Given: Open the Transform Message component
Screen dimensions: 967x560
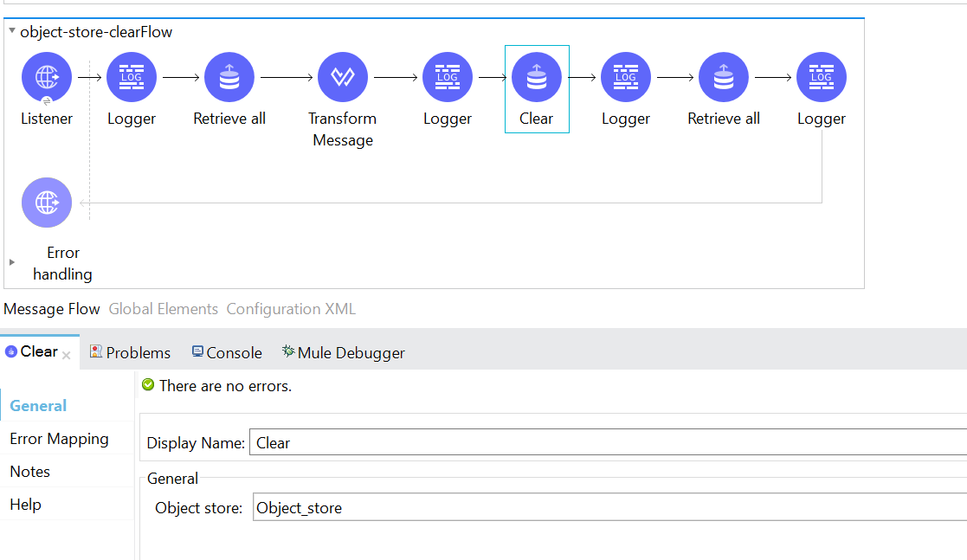Looking at the screenshot, I should (343, 77).
